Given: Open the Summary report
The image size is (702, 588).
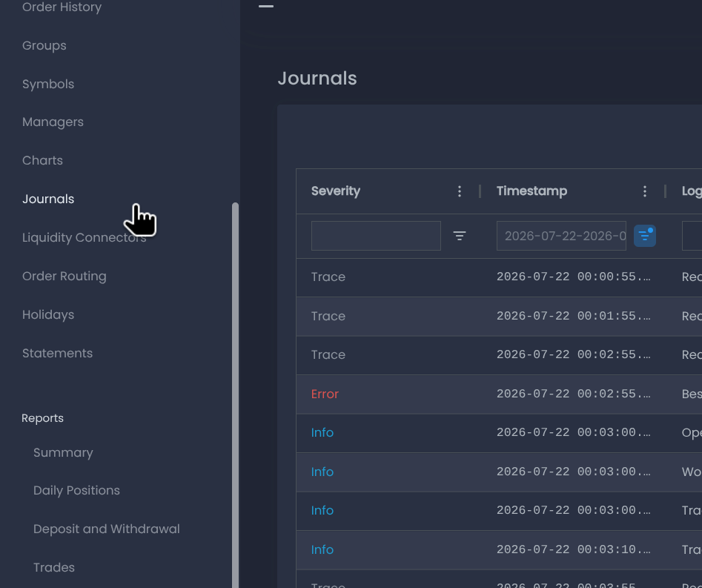Looking at the screenshot, I should [x=63, y=452].
